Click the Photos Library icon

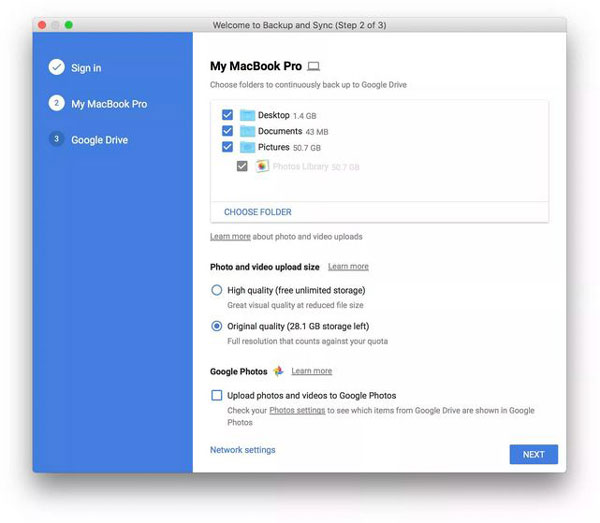(x=262, y=166)
